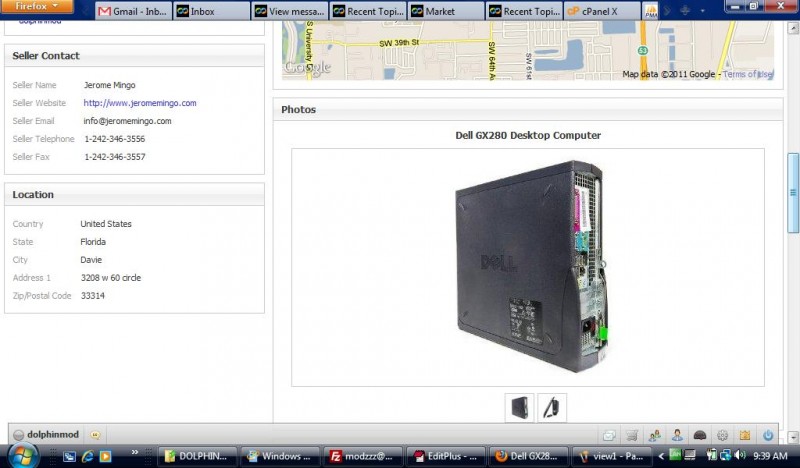Click the Seller Contact panel header
The image size is (800, 468).
pos(134,56)
